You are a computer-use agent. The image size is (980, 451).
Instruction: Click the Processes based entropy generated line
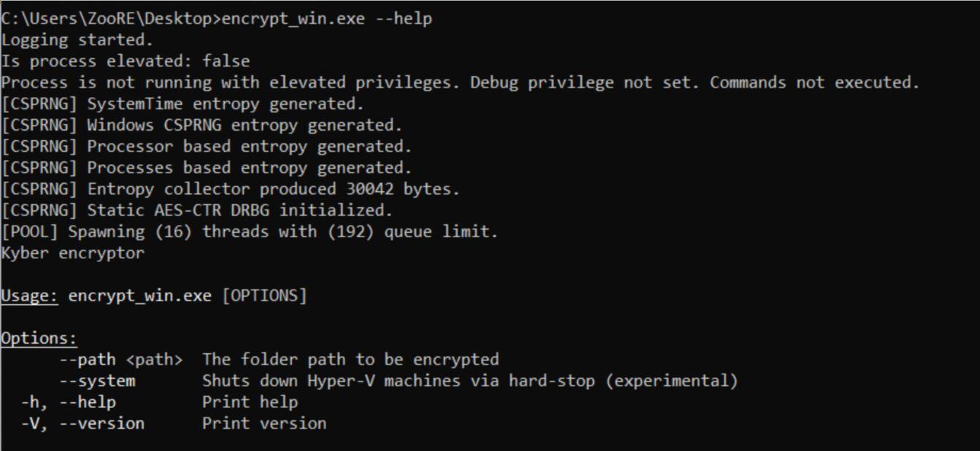coord(207,168)
